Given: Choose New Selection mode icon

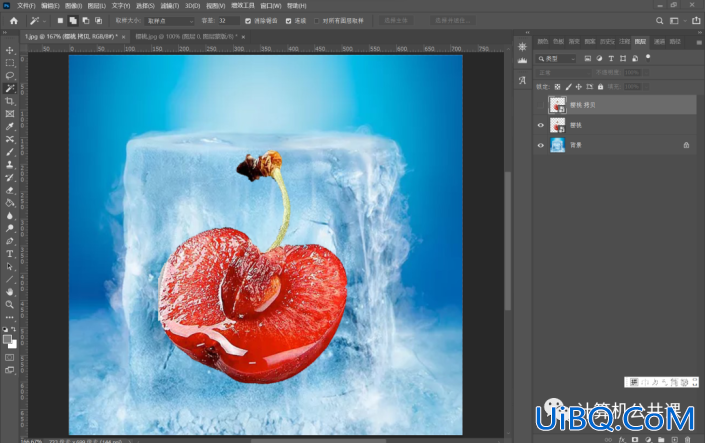Looking at the screenshot, I should pos(60,21).
